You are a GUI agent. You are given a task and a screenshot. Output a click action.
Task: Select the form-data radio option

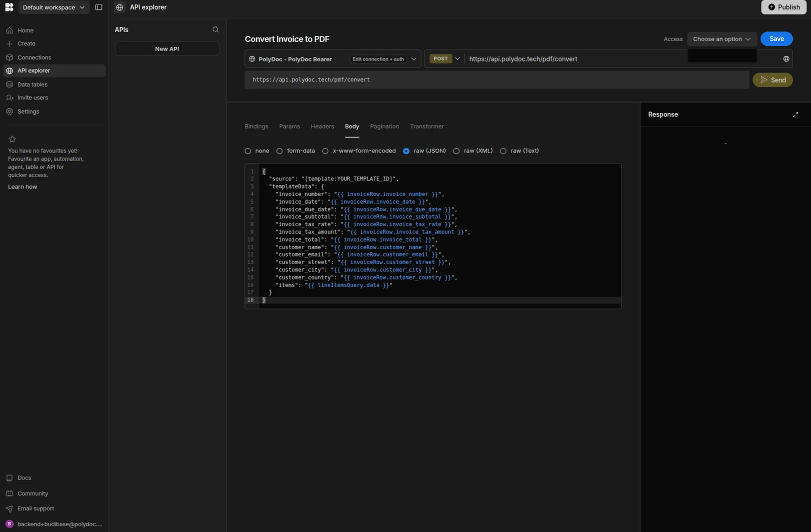pos(279,151)
